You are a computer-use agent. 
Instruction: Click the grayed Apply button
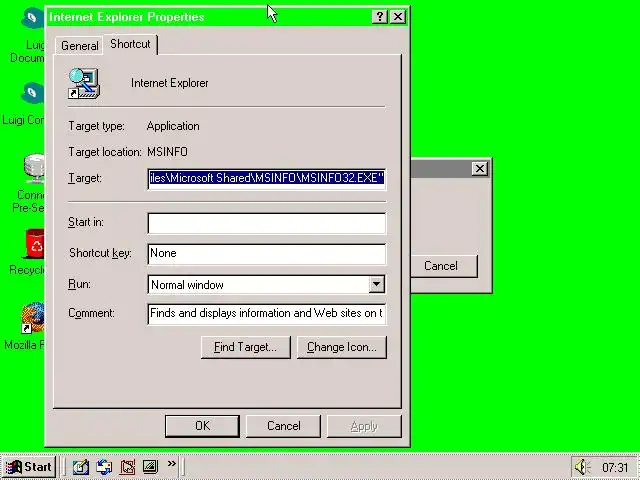[x=364, y=426]
